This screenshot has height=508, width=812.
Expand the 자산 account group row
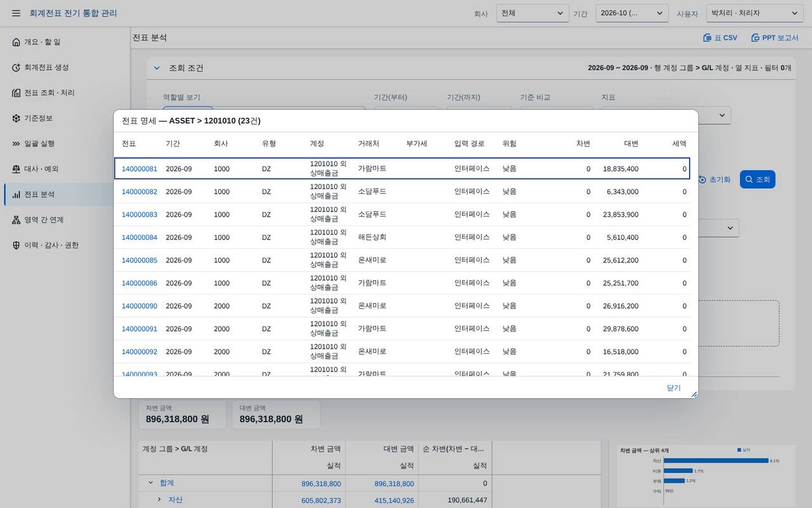(x=159, y=500)
